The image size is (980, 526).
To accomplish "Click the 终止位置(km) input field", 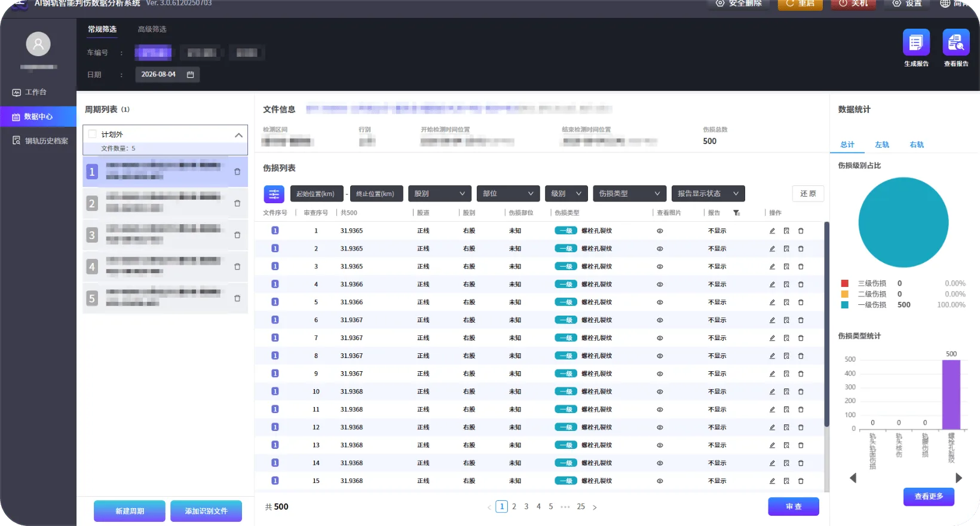I will pos(376,194).
